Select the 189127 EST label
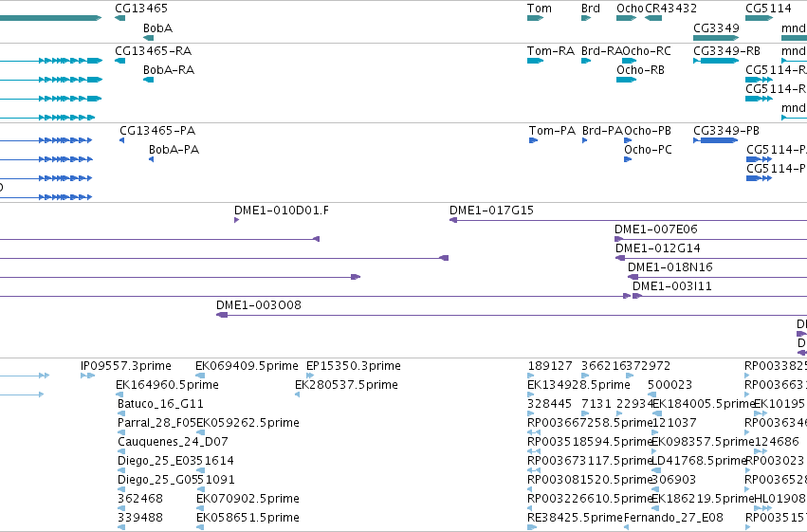This screenshot has width=807, height=532. pos(550,366)
